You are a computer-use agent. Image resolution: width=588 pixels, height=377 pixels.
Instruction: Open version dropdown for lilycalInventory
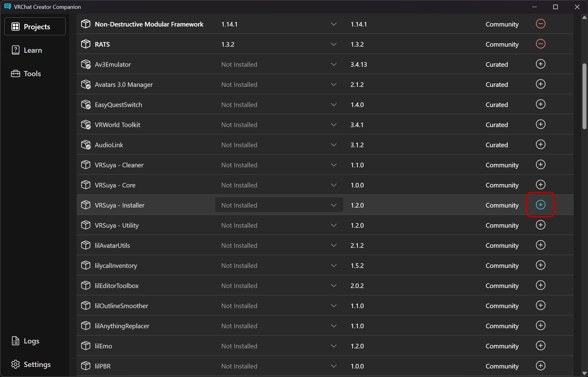[279, 265]
